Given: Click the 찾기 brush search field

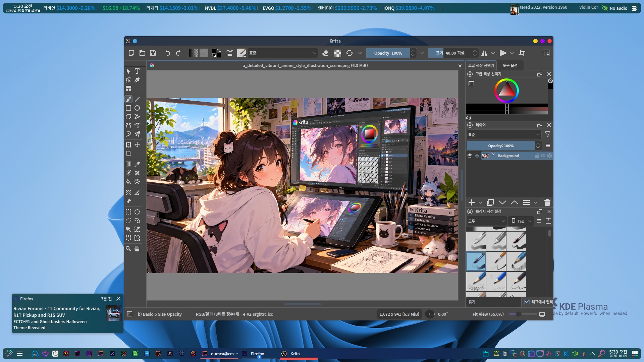Looking at the screenshot, I should (x=493, y=302).
